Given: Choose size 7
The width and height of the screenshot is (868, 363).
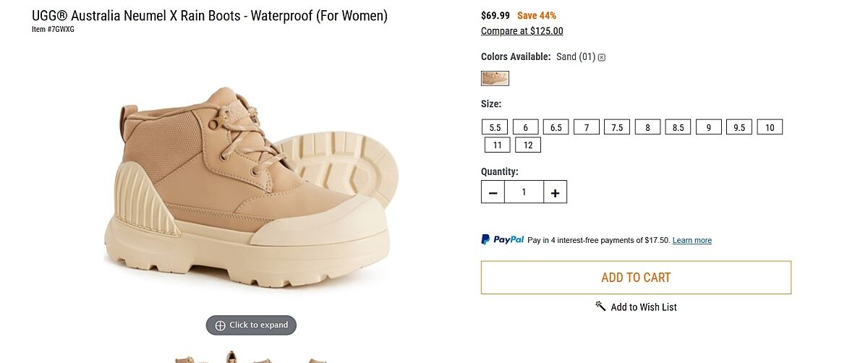Looking at the screenshot, I should [x=587, y=127].
